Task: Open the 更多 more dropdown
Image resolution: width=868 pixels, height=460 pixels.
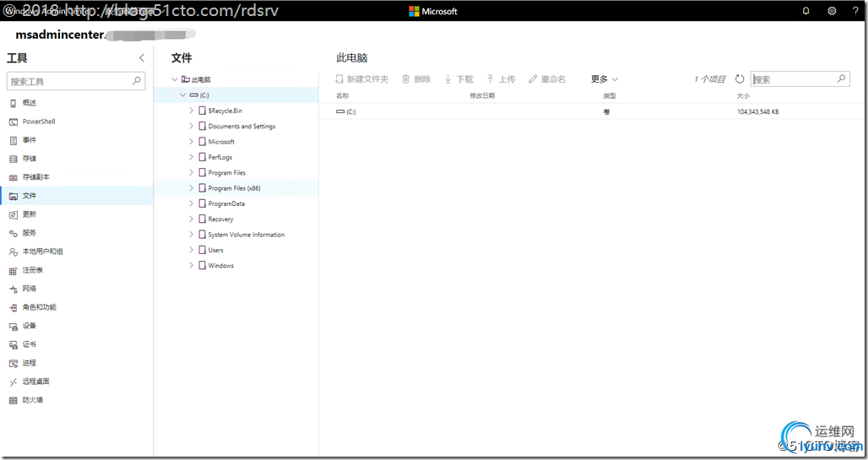Action: tap(604, 79)
